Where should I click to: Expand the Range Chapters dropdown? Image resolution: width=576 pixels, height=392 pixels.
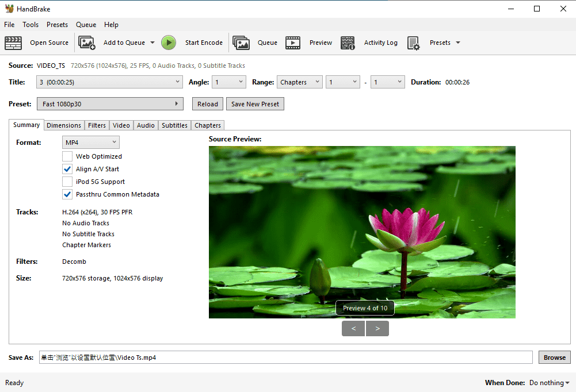299,82
